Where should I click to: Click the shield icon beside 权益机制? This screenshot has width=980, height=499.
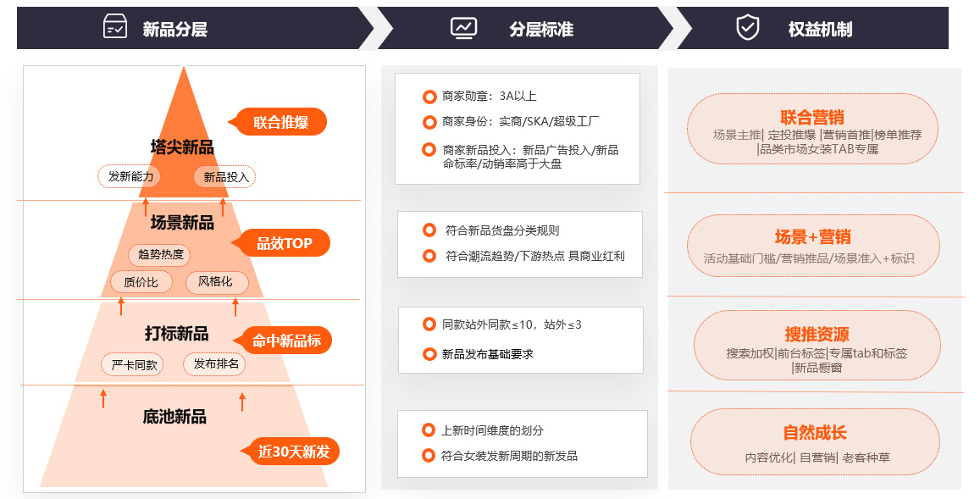coord(747,26)
